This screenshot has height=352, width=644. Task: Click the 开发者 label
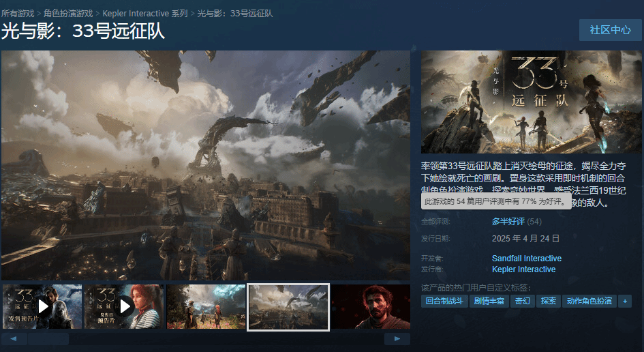pos(433,259)
